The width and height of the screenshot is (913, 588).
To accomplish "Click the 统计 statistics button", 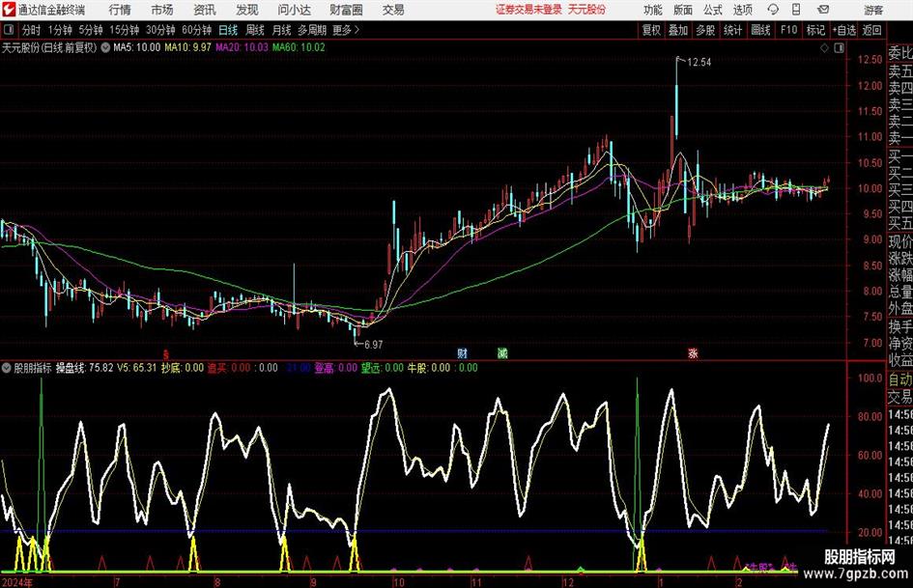I will [732, 30].
